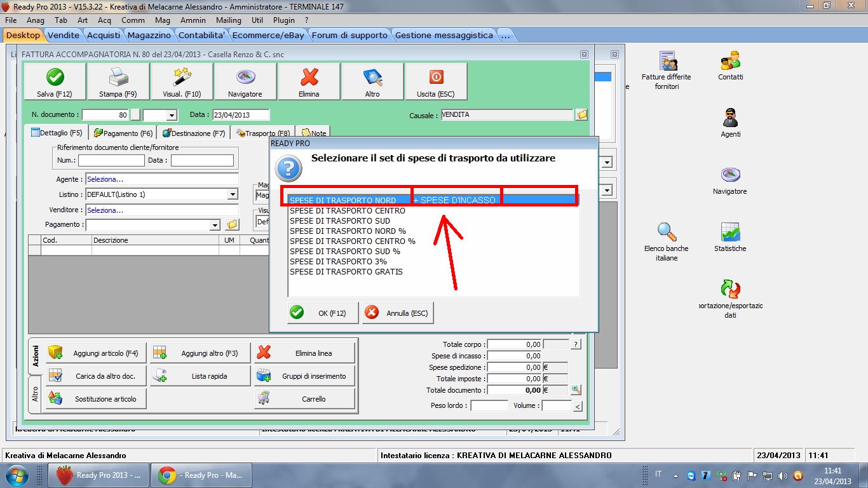Open the File menu
This screenshot has width=868, height=488.
coord(11,20)
